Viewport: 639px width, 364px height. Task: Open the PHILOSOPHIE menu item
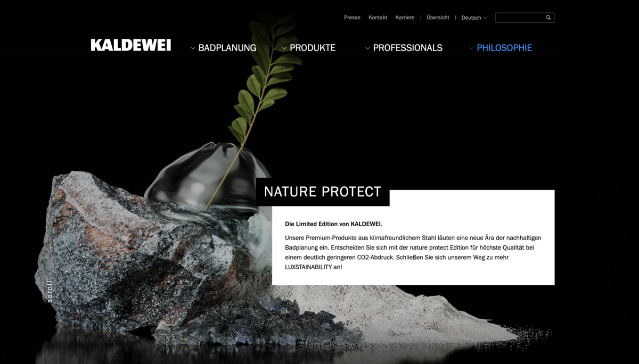504,48
